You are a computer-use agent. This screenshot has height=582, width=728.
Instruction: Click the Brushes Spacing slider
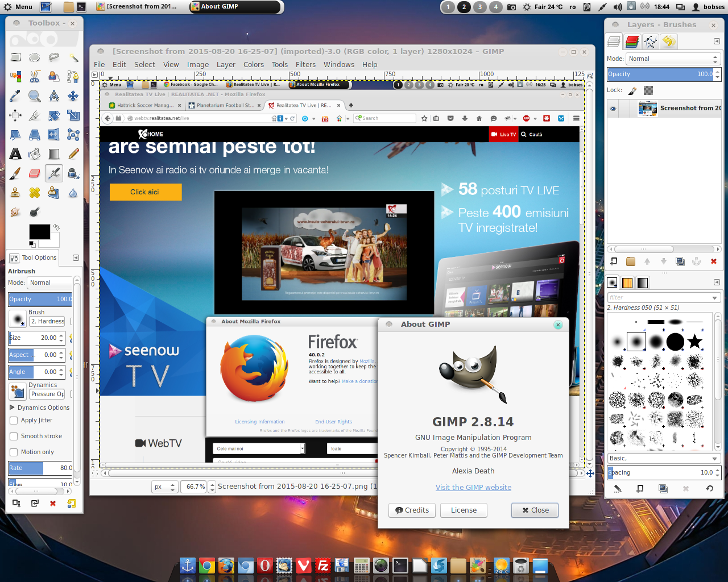point(664,473)
